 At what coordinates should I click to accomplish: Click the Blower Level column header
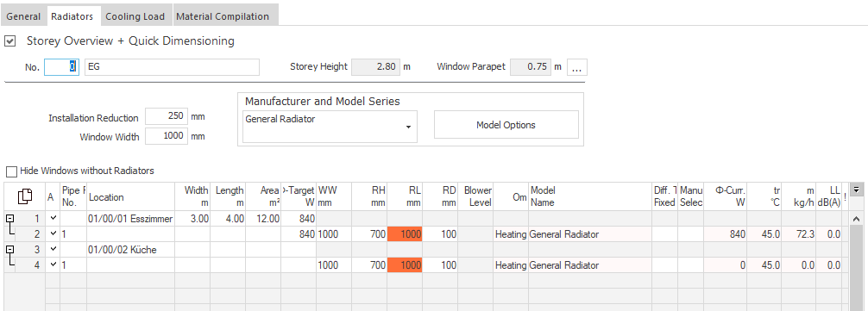[475, 196]
